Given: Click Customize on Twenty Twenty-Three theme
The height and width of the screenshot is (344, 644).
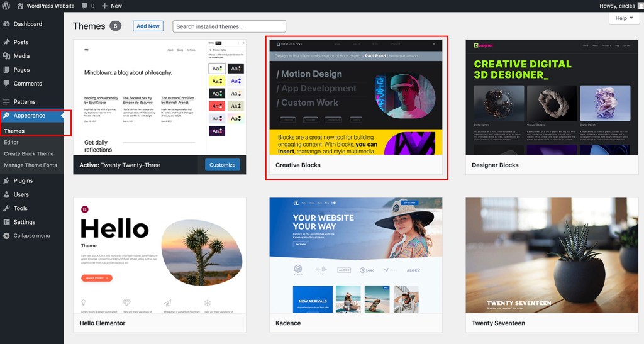Looking at the screenshot, I should (x=222, y=165).
